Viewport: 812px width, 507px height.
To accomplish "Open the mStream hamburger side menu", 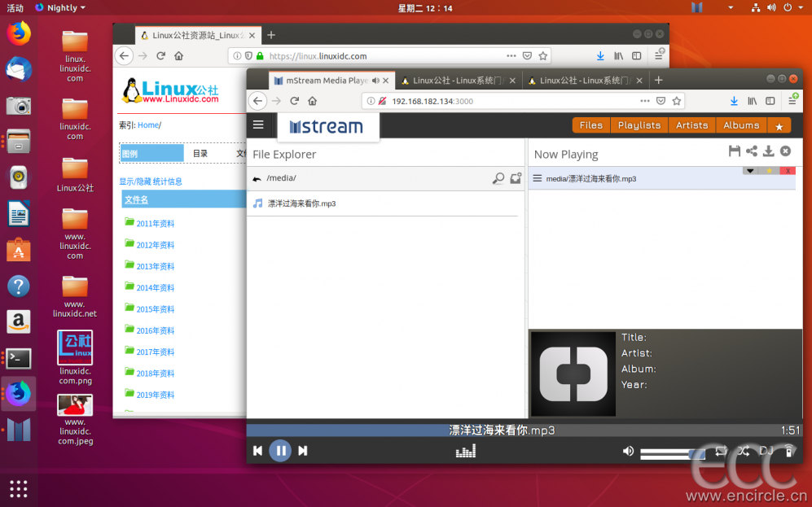I will tap(258, 125).
